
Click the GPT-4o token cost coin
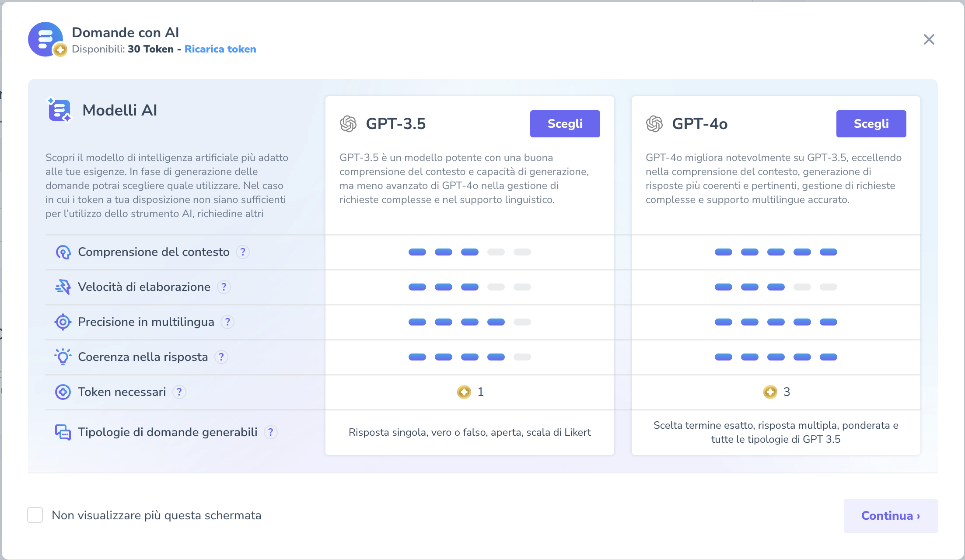(770, 392)
